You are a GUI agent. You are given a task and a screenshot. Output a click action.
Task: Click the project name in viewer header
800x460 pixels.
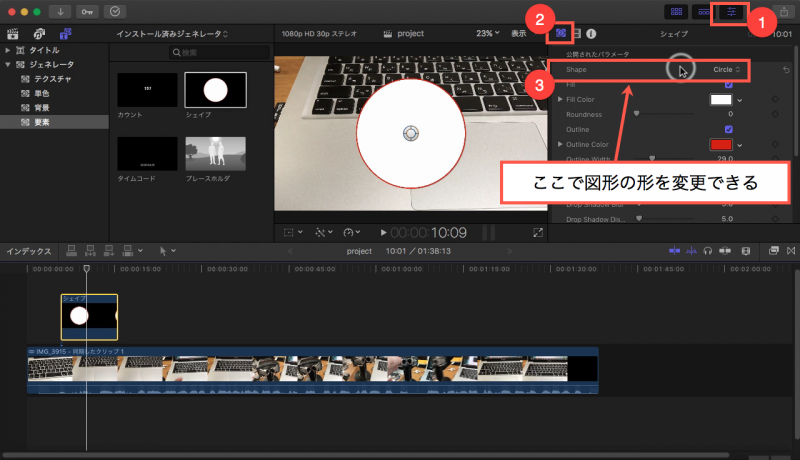tap(411, 33)
